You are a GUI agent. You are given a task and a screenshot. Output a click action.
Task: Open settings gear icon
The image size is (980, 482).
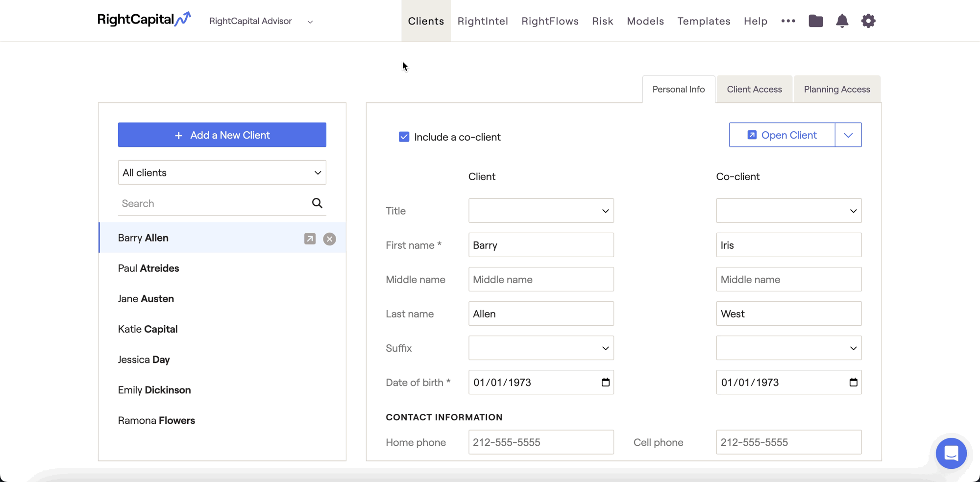(x=868, y=21)
